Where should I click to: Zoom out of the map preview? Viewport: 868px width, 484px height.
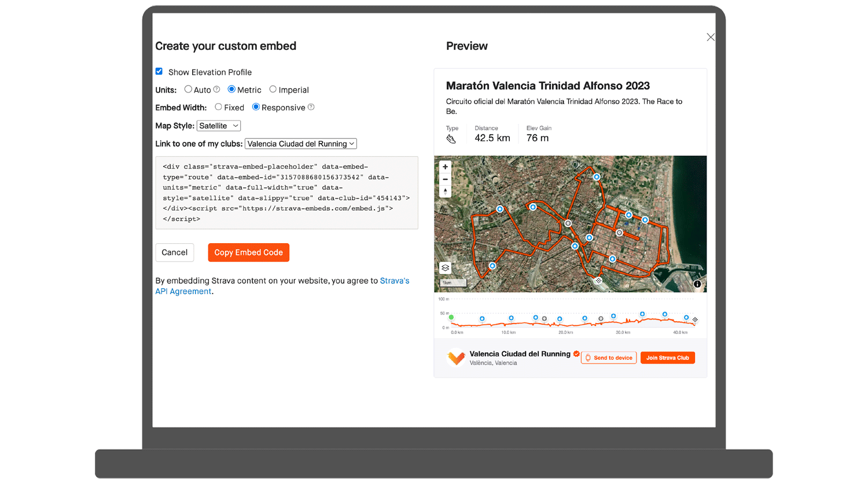click(445, 179)
